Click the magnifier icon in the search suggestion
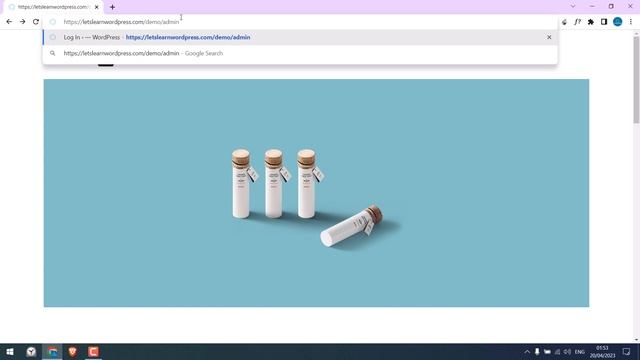Viewport: 640px width, 360px height. coord(53,53)
